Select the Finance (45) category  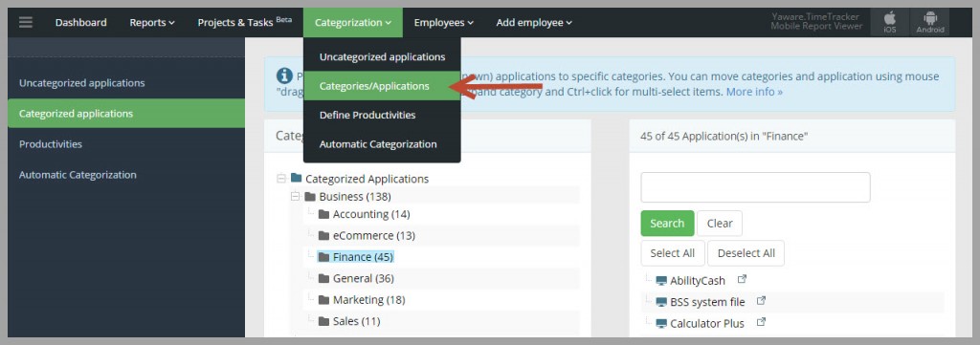(363, 257)
